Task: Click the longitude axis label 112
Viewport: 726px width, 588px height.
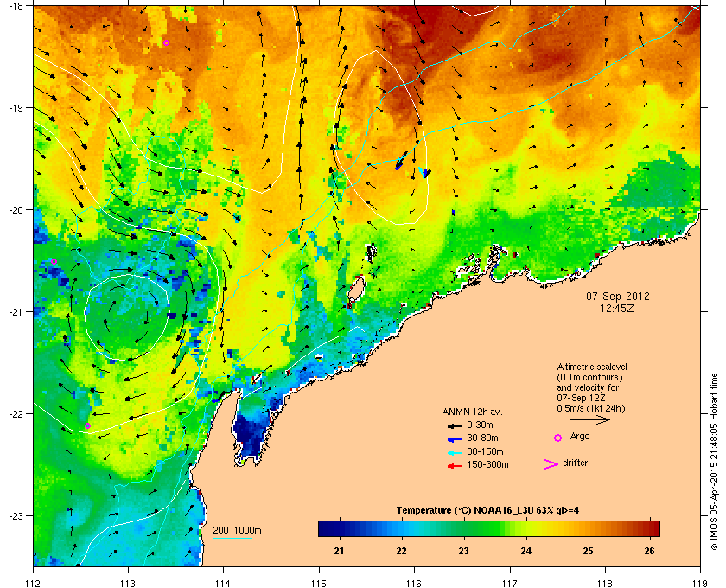Action: (34, 584)
